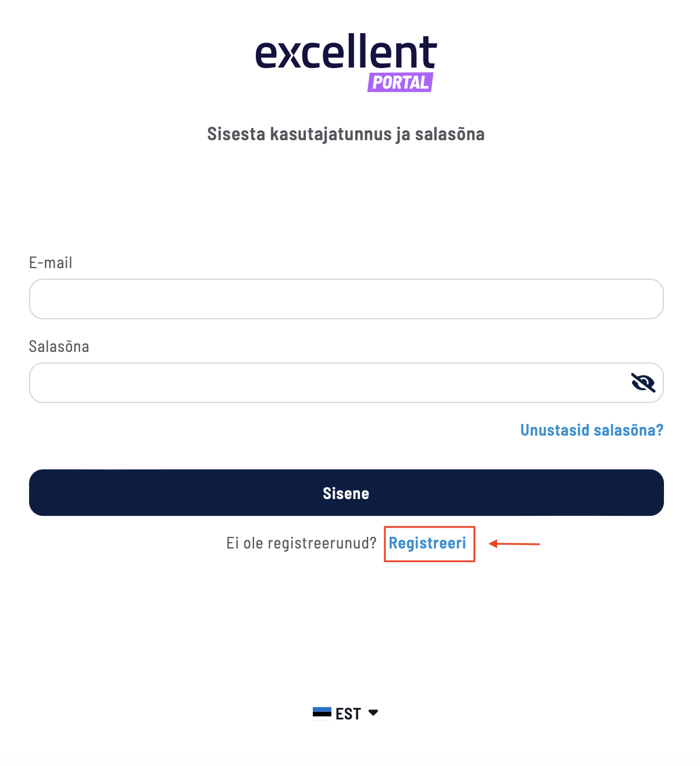This screenshot has height=766, width=700.
Task: Click the red outline box's right edge
Action: click(x=474, y=544)
